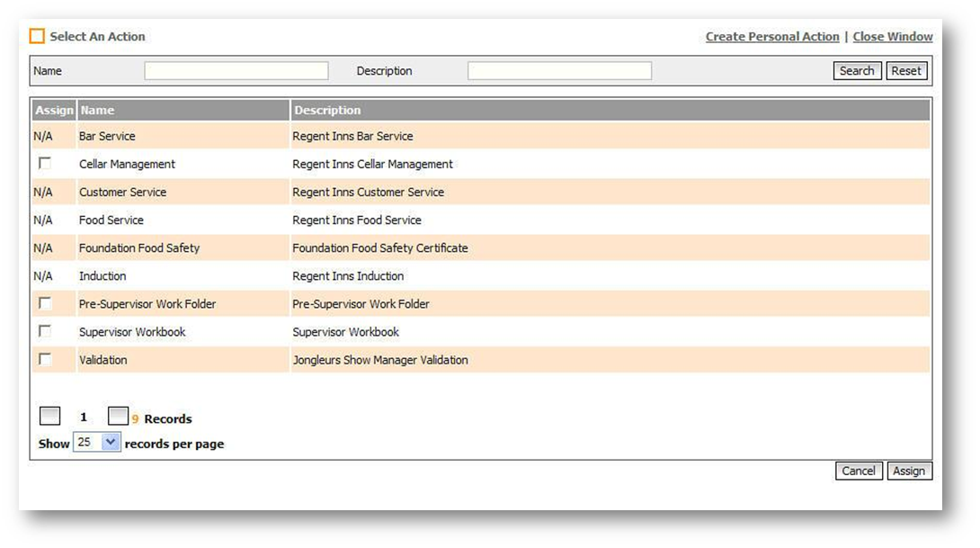The width and height of the screenshot is (980, 548).
Task: Select the Validation row checkbox
Action: click(x=45, y=359)
